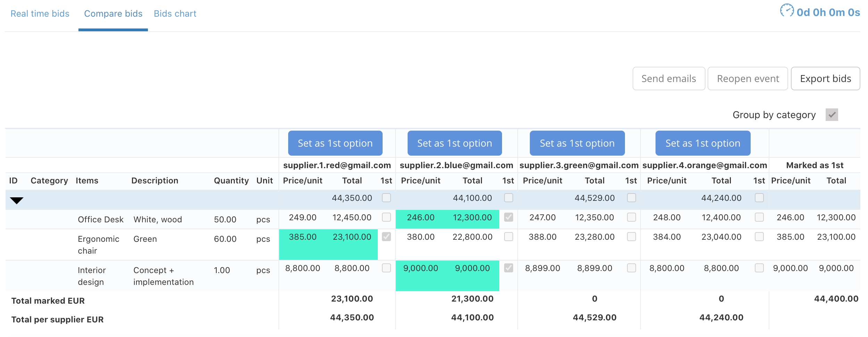Collapse the category group with black triangle

pos(16,200)
